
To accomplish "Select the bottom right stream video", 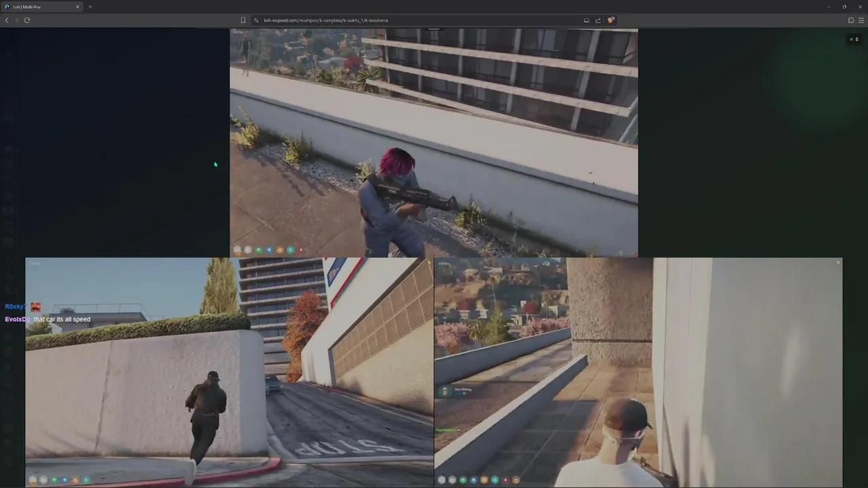I will [x=638, y=372].
